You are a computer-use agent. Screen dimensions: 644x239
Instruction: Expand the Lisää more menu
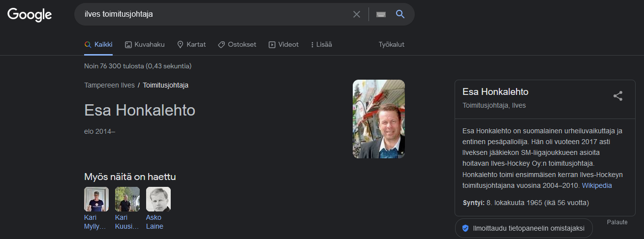pyautogui.click(x=321, y=44)
